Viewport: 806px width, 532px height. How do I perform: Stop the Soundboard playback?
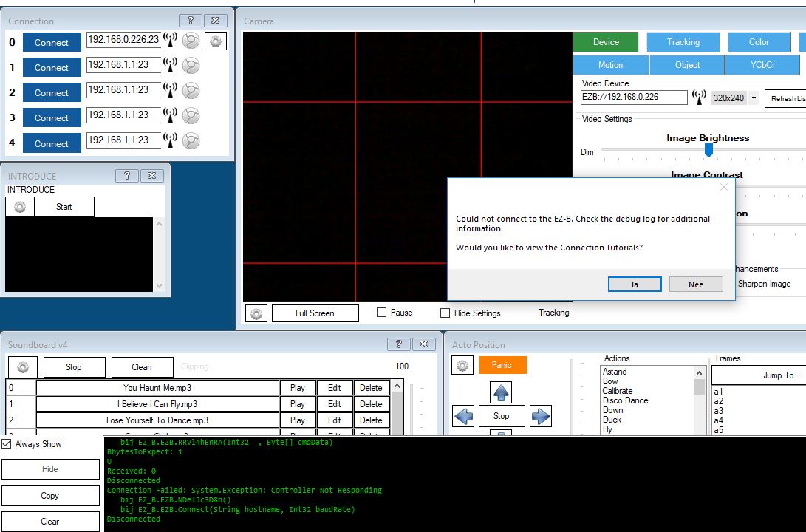(x=74, y=367)
